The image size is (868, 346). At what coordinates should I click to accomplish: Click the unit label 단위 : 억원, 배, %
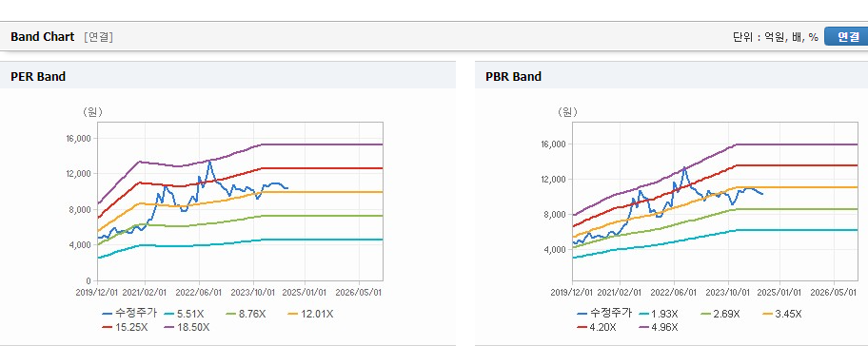click(x=775, y=37)
